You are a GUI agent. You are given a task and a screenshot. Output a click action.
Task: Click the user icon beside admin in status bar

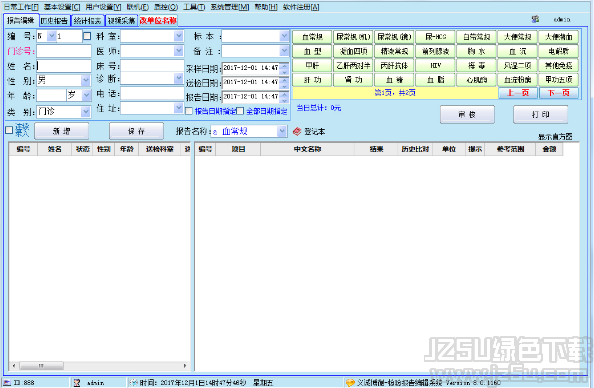[77, 383]
